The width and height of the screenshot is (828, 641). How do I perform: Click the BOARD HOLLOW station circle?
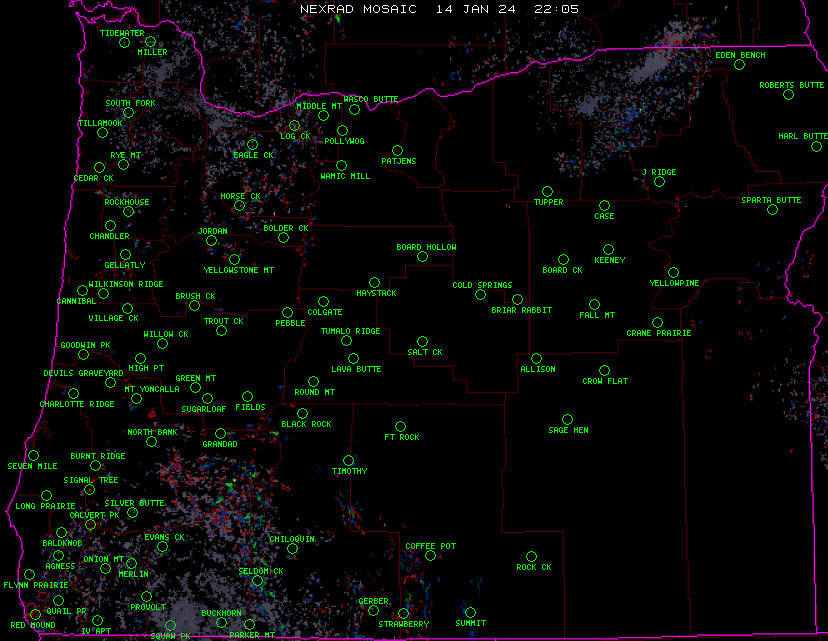tap(422, 257)
